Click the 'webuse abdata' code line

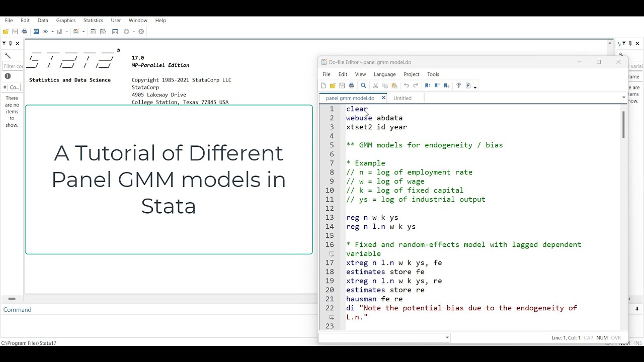[374, 118]
